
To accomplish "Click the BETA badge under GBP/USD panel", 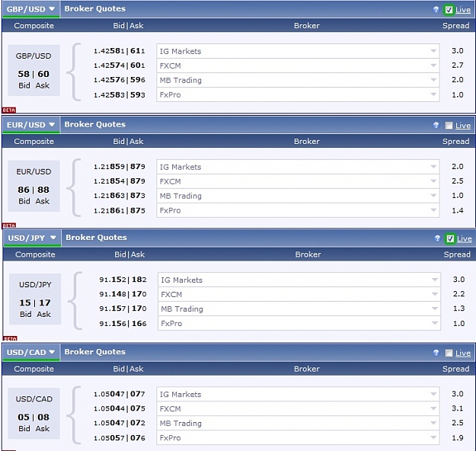I will click(9, 110).
